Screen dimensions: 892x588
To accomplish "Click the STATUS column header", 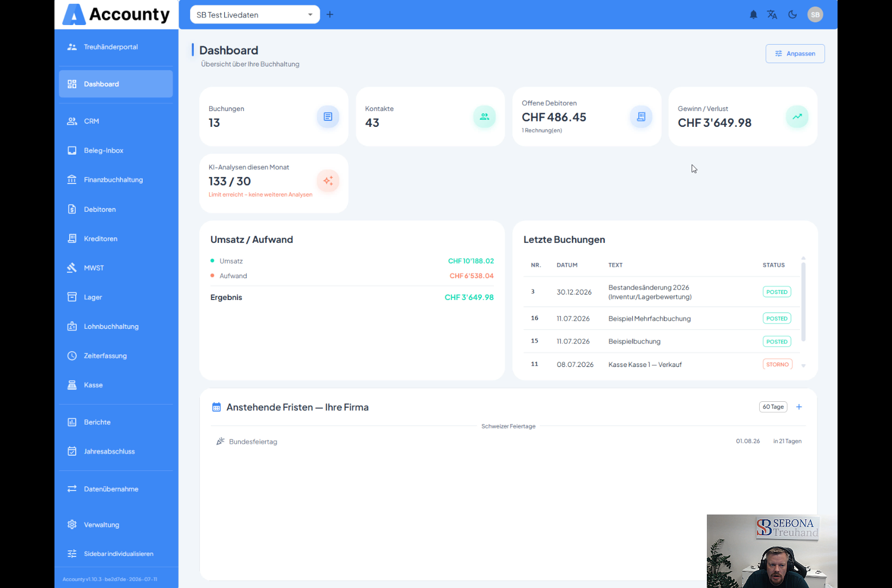I will click(773, 265).
